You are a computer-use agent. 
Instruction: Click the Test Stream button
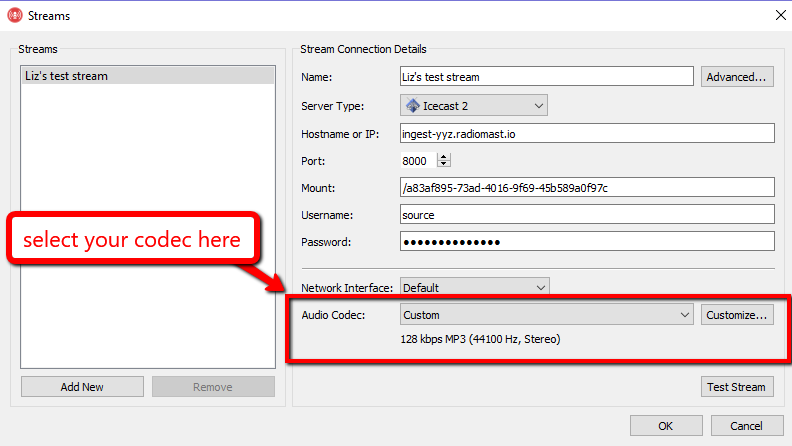click(738, 387)
